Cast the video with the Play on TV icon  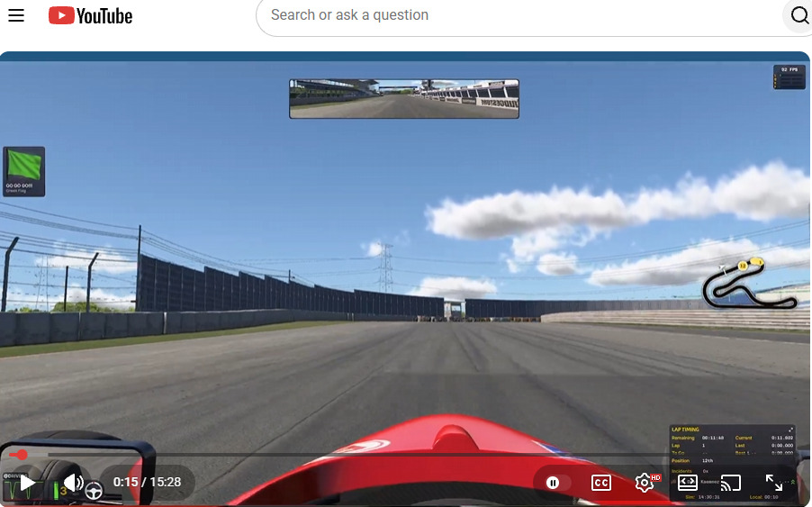[x=731, y=484]
